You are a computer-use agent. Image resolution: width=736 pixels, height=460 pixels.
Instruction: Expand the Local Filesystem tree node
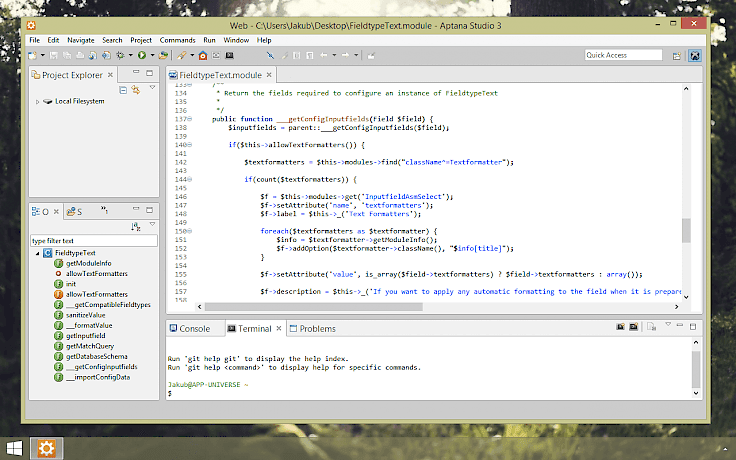tap(37, 101)
